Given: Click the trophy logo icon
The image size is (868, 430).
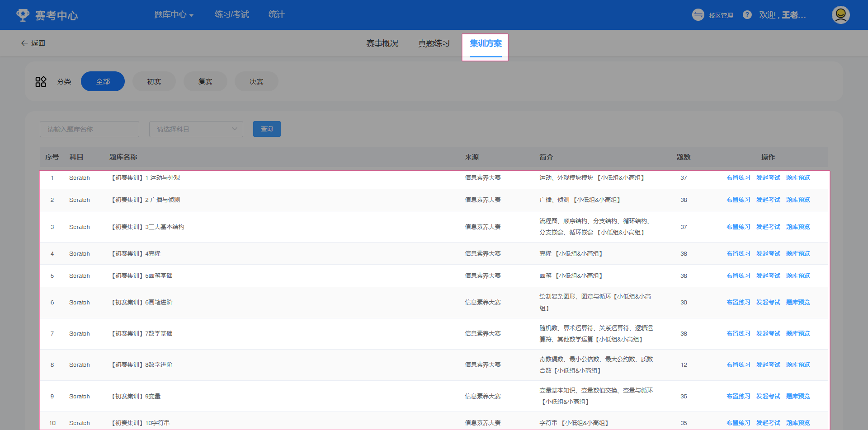Looking at the screenshot, I should (x=23, y=15).
